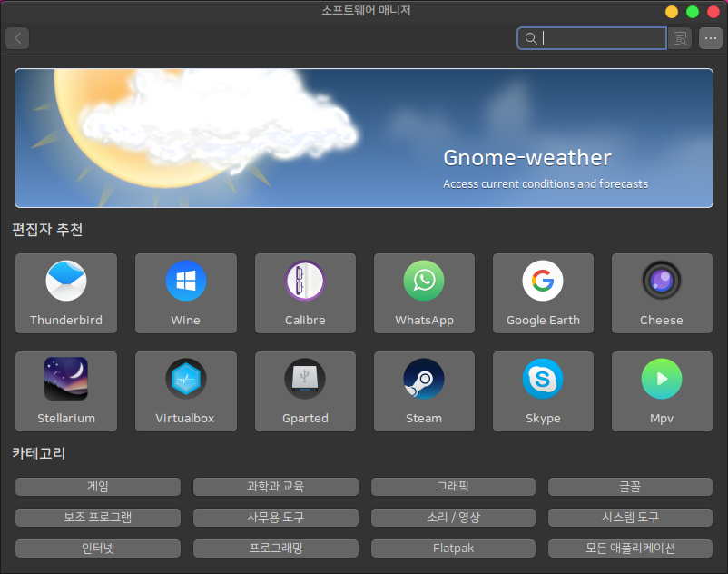Open the Gnome-weather featured banner
The height and width of the screenshot is (574, 728).
click(x=364, y=138)
